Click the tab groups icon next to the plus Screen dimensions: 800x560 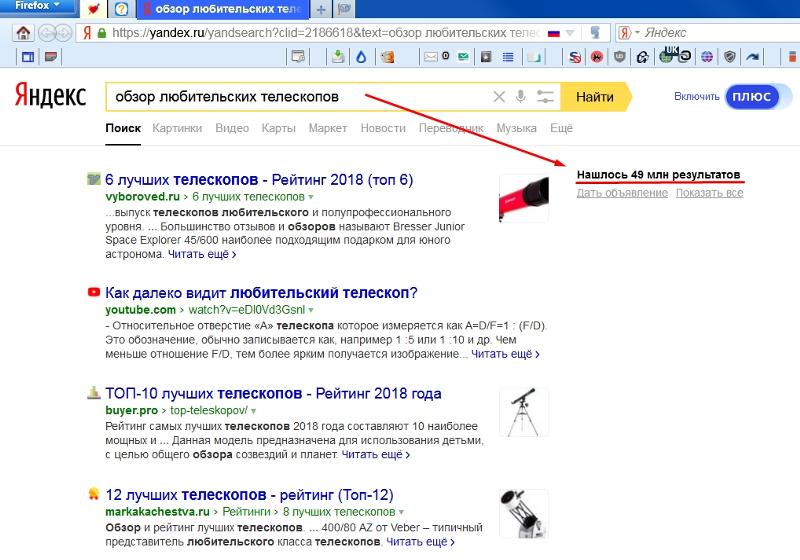click(x=344, y=9)
